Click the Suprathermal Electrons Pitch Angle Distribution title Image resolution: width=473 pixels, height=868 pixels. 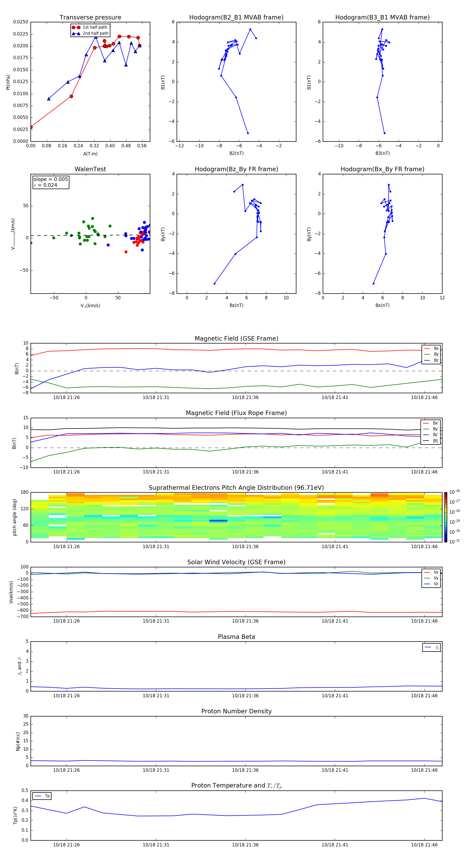click(x=236, y=488)
